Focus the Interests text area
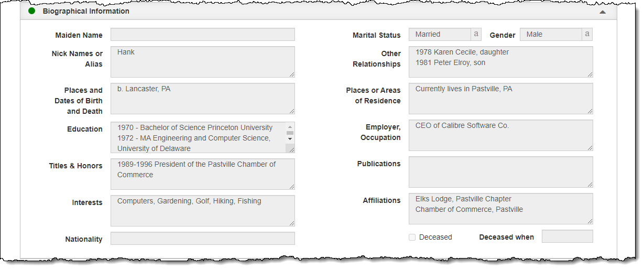Image resolution: width=644 pixels, height=269 pixels. (202, 211)
